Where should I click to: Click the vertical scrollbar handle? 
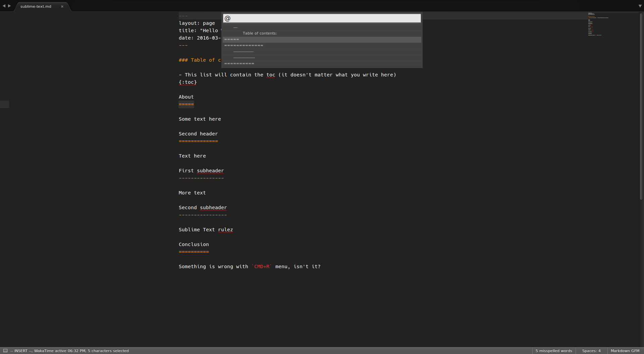coord(641,107)
